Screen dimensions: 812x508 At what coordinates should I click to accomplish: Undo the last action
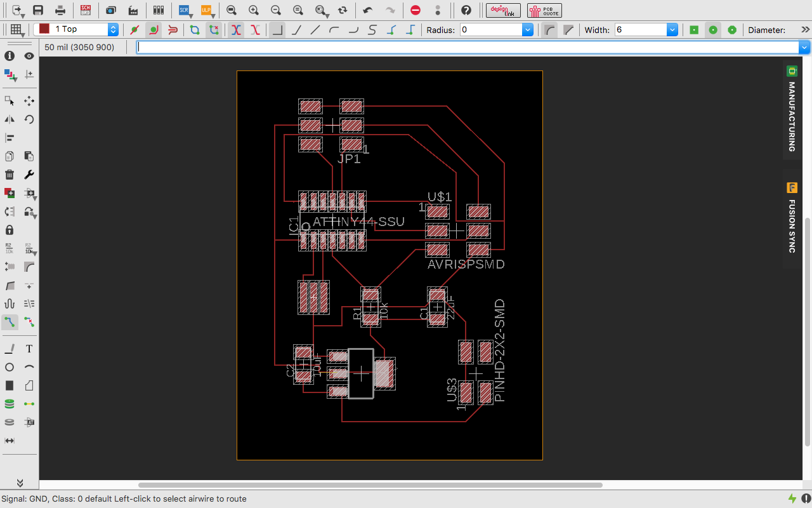(x=368, y=10)
